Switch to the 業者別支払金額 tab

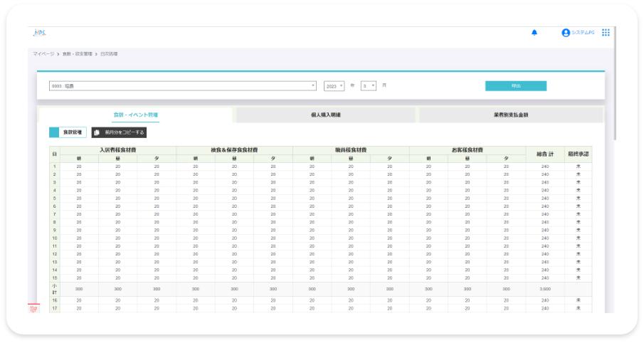(510, 115)
